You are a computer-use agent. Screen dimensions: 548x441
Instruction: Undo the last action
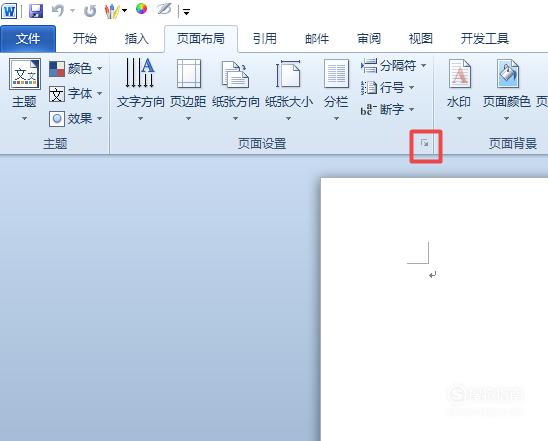point(58,11)
